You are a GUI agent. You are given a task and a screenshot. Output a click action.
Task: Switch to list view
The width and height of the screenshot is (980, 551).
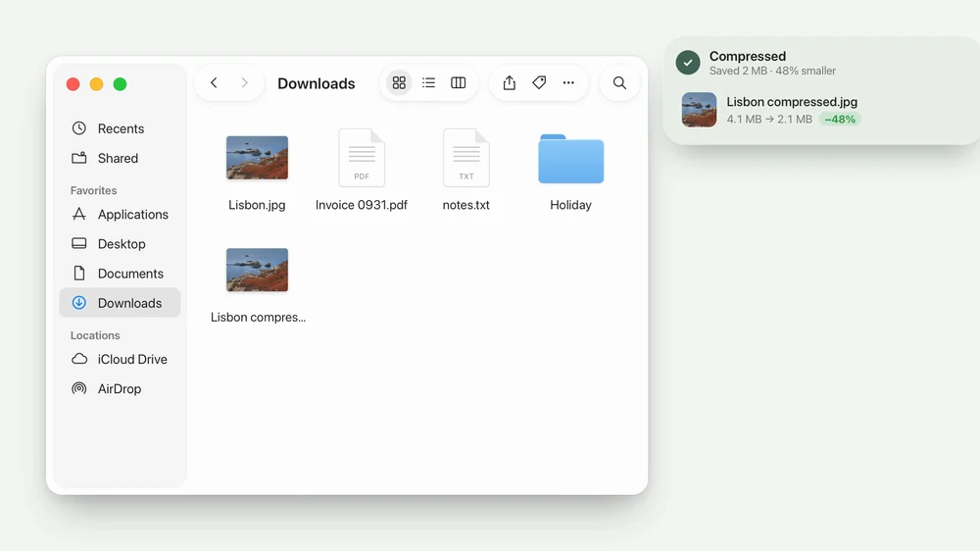pyautogui.click(x=429, y=82)
